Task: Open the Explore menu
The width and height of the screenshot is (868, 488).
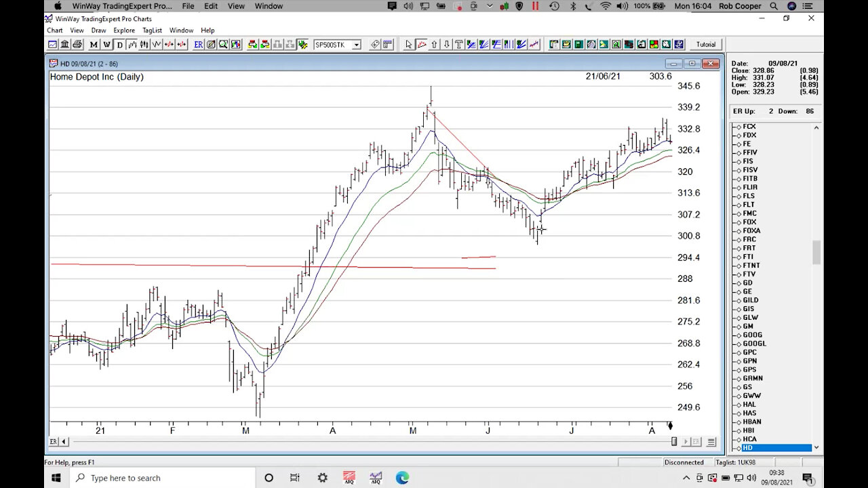Action: (124, 30)
